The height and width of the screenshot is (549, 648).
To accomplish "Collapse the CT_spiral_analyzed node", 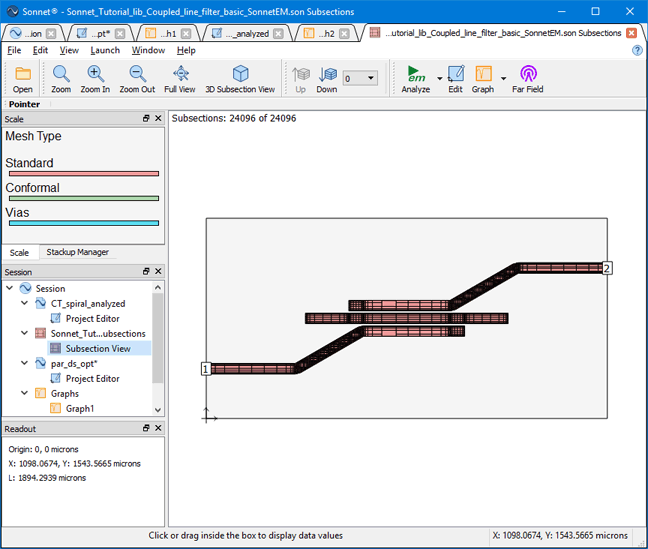I will [24, 303].
